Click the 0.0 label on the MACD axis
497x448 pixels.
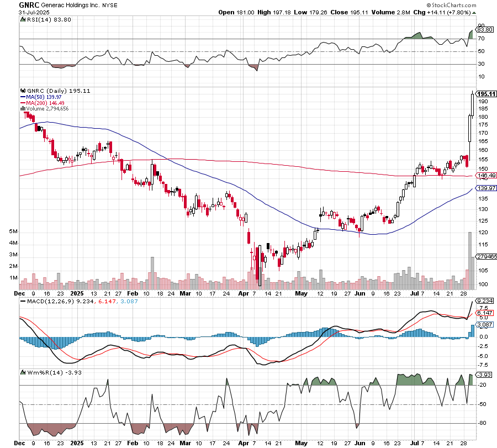(x=483, y=337)
